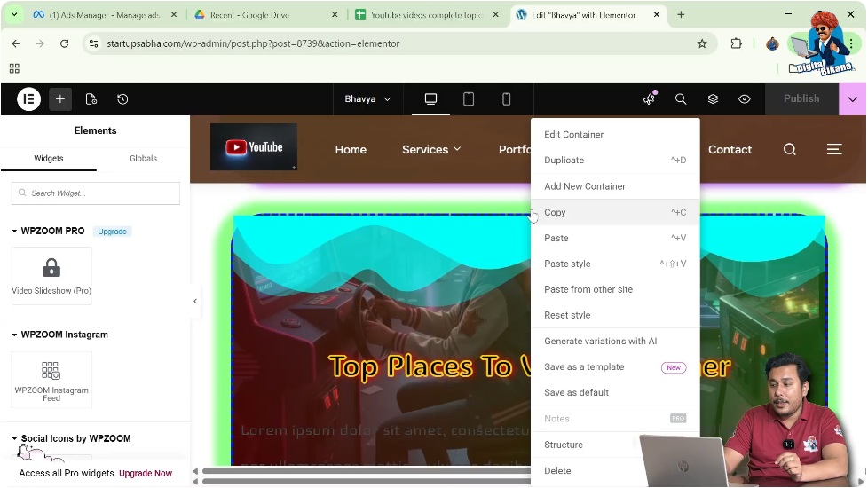Go back to the previous page
Image resolution: width=868 pixels, height=488 pixels.
[15, 43]
